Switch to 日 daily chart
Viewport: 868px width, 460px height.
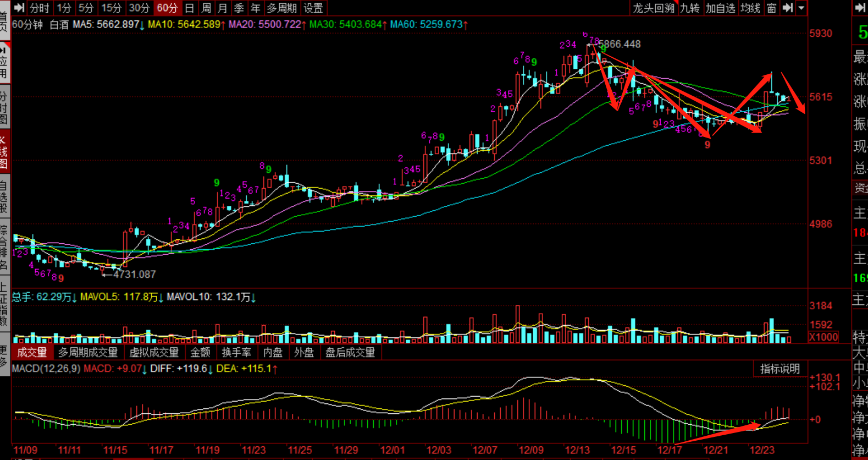point(190,8)
